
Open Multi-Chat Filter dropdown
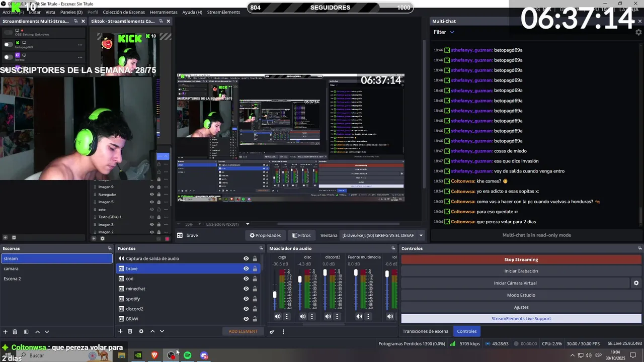pos(444,32)
